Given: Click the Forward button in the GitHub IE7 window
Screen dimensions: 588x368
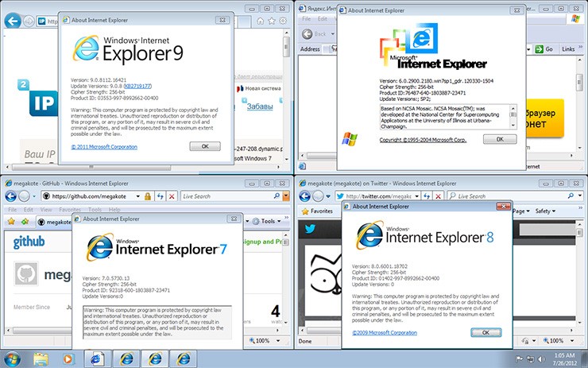Looking at the screenshot, I should point(24,196).
